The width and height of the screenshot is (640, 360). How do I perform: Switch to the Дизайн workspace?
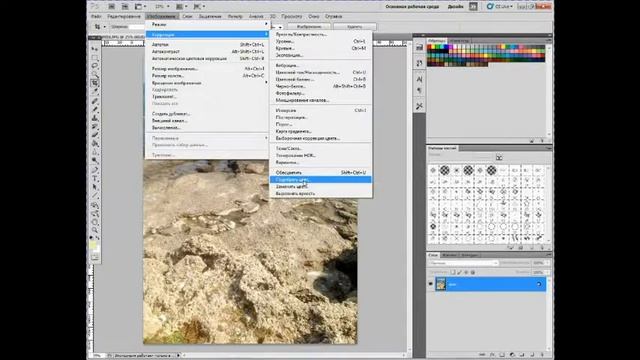pyautogui.click(x=456, y=7)
